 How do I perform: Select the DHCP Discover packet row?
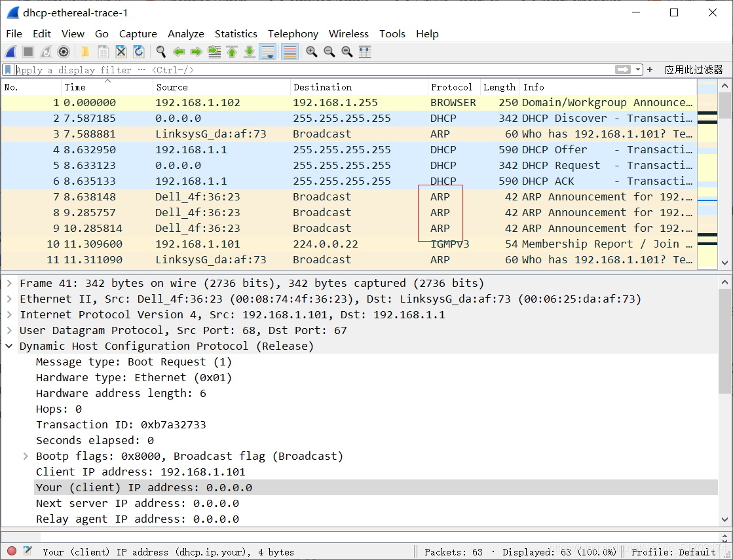348,119
